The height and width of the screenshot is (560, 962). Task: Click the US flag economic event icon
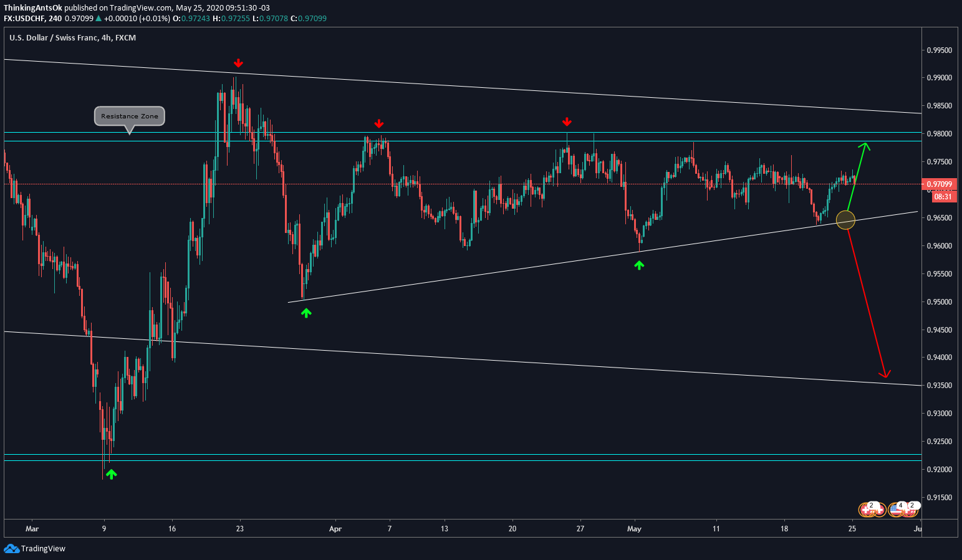pyautogui.click(x=897, y=509)
